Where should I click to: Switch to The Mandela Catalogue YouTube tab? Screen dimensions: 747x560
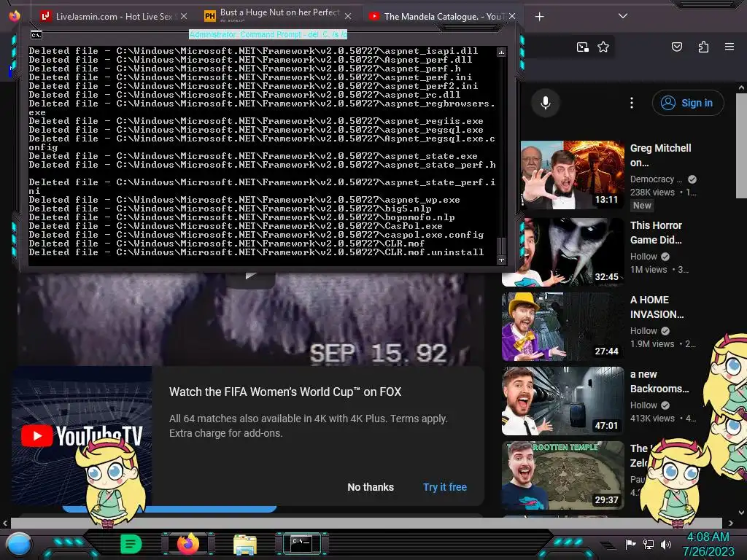pos(441,16)
